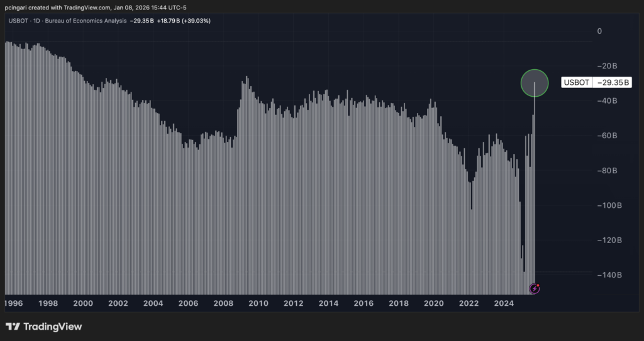Click the 0 label on price axis

point(599,31)
